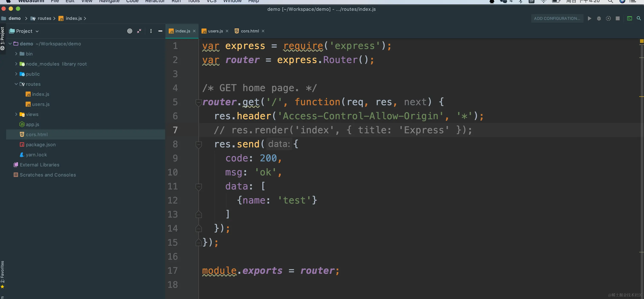
Task: Click the Run with Coverage icon
Action: click(608, 19)
